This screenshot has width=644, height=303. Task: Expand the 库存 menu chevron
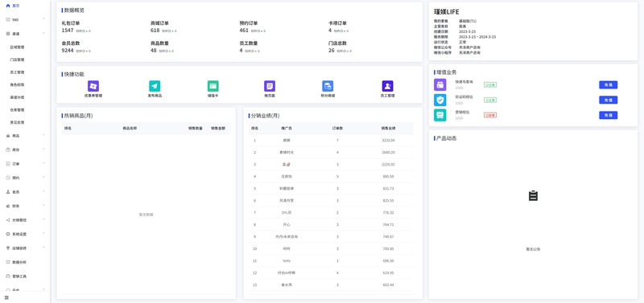[43, 149]
